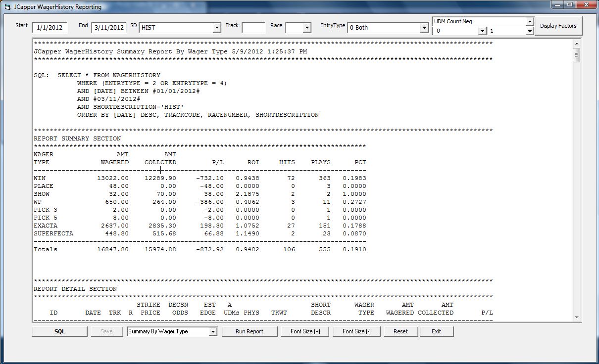Image resolution: width=599 pixels, height=364 pixels.
Task: Click WIN amount collected 12289.90
Action: (160, 178)
